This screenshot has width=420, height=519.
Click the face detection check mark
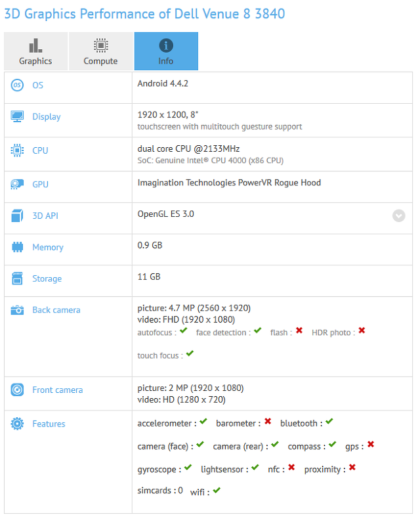pyautogui.click(x=258, y=330)
